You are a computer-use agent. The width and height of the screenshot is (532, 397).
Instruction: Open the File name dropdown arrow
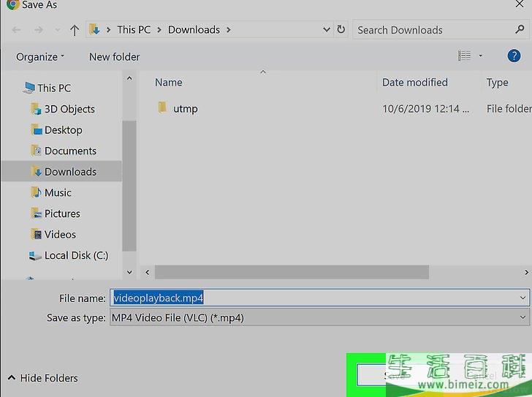click(x=522, y=298)
